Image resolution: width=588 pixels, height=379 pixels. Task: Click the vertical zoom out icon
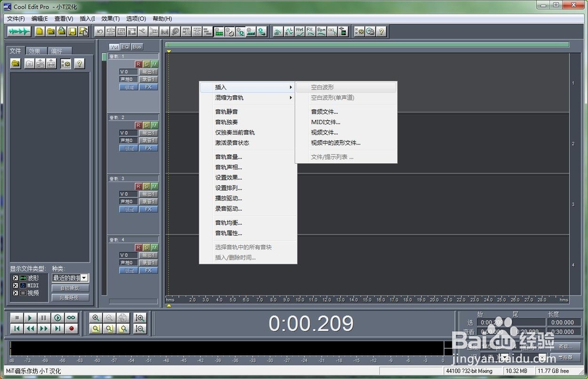140,329
